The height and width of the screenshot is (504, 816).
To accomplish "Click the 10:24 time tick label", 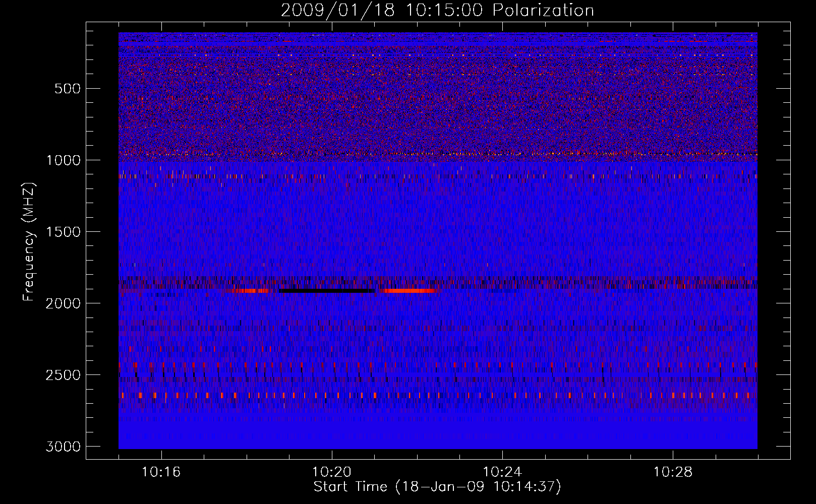I will pos(502,472).
